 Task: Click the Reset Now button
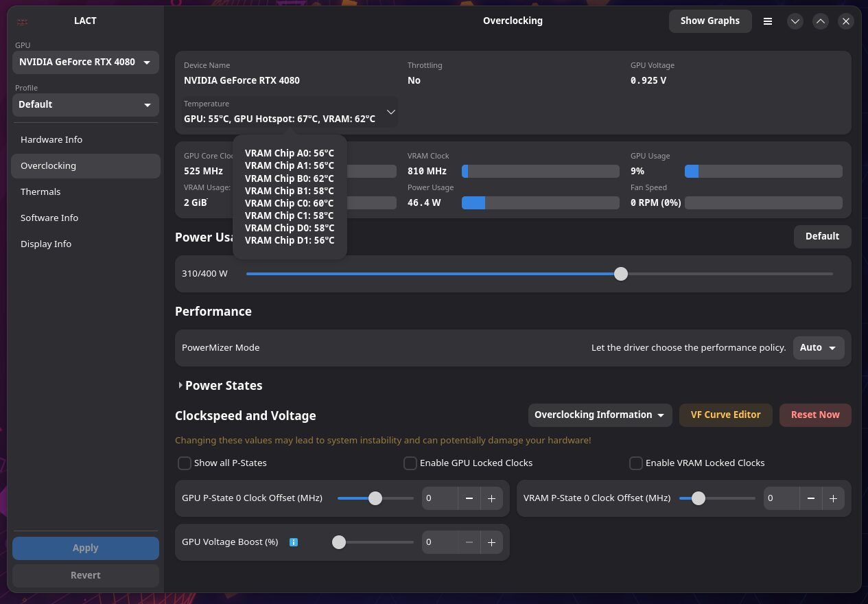tap(815, 415)
